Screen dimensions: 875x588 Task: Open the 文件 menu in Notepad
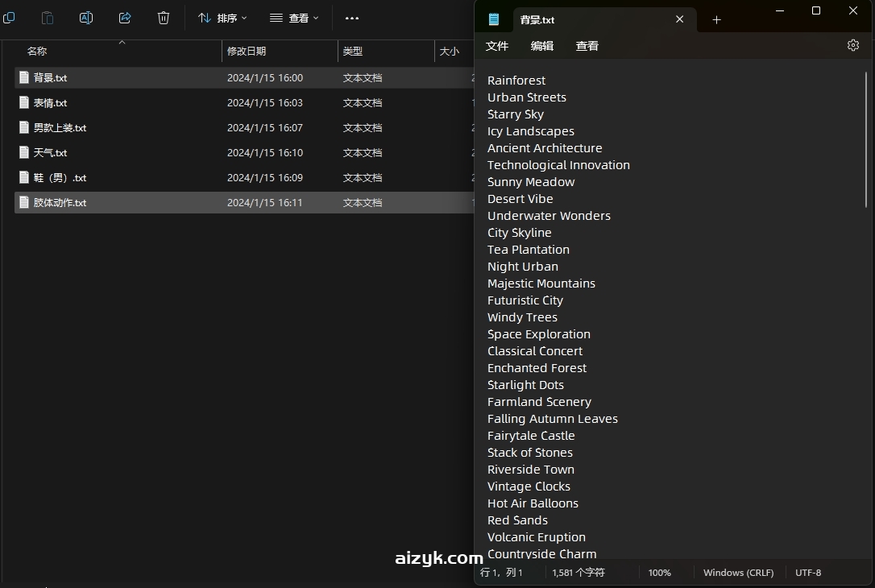[x=497, y=46]
